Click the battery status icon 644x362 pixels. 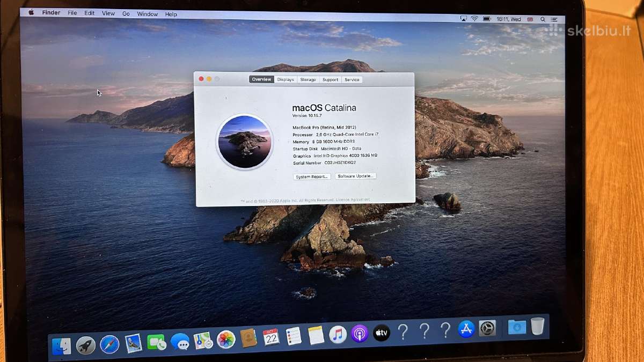coord(487,19)
